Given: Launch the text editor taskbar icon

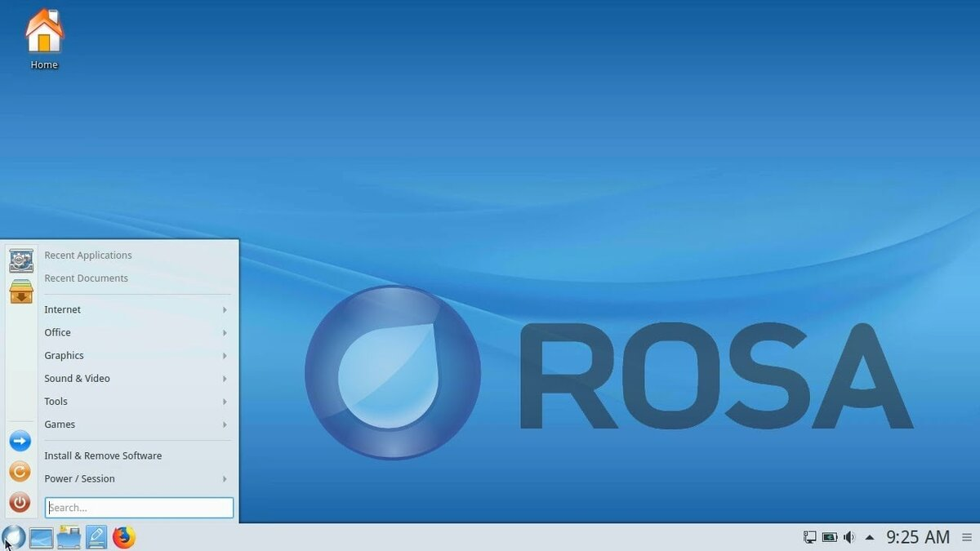Looking at the screenshot, I should tap(96, 537).
